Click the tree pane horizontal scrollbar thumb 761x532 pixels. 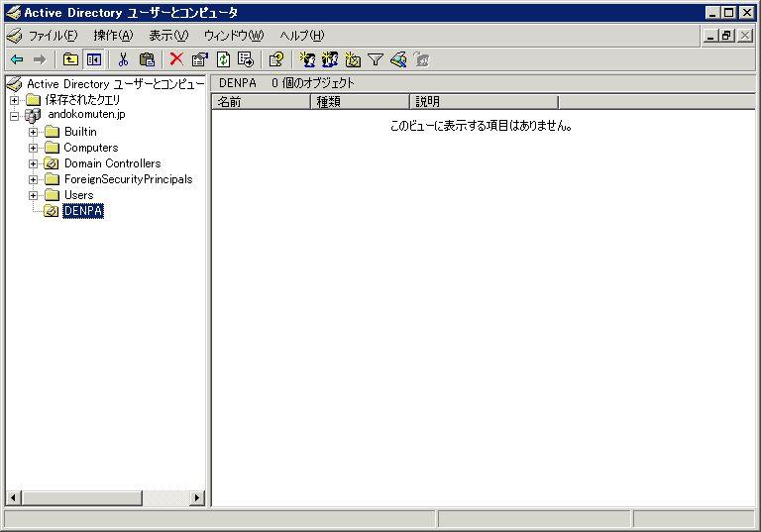tap(81, 497)
